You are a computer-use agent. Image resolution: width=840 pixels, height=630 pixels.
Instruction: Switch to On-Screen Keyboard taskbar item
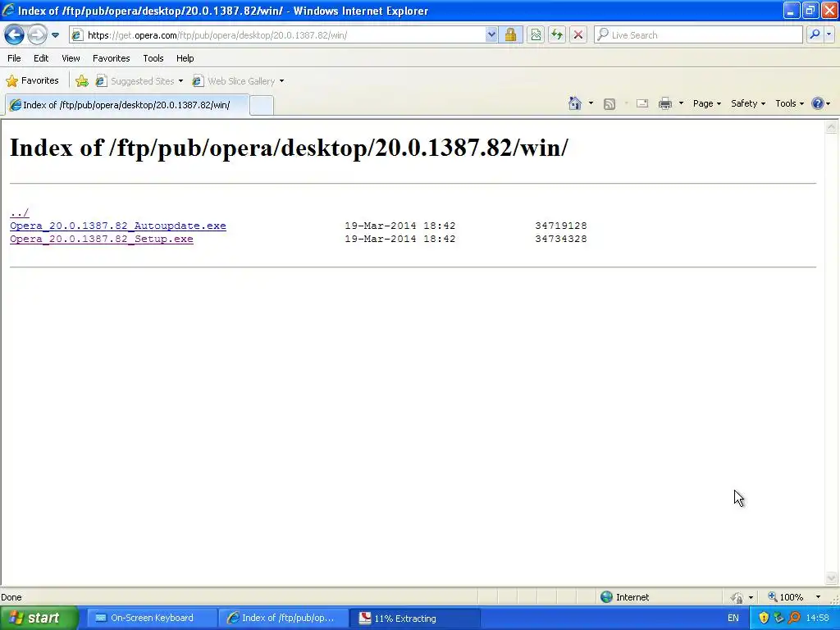152,619
